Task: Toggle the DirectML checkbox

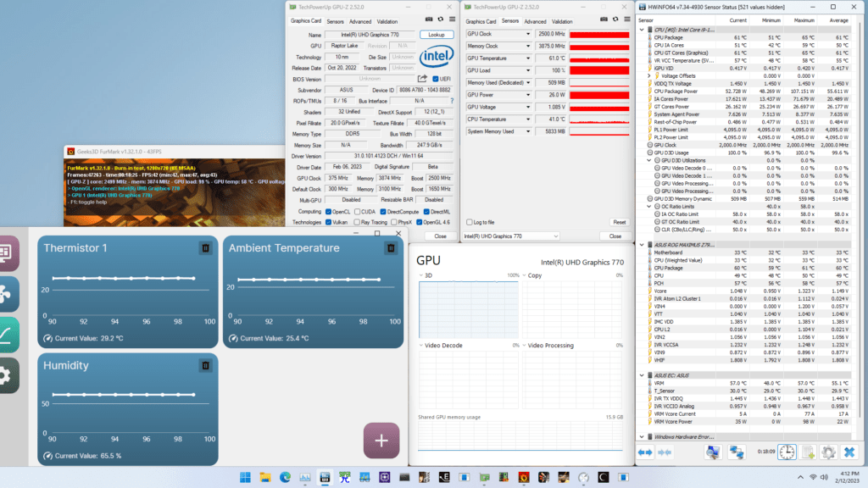Action: 427,211
